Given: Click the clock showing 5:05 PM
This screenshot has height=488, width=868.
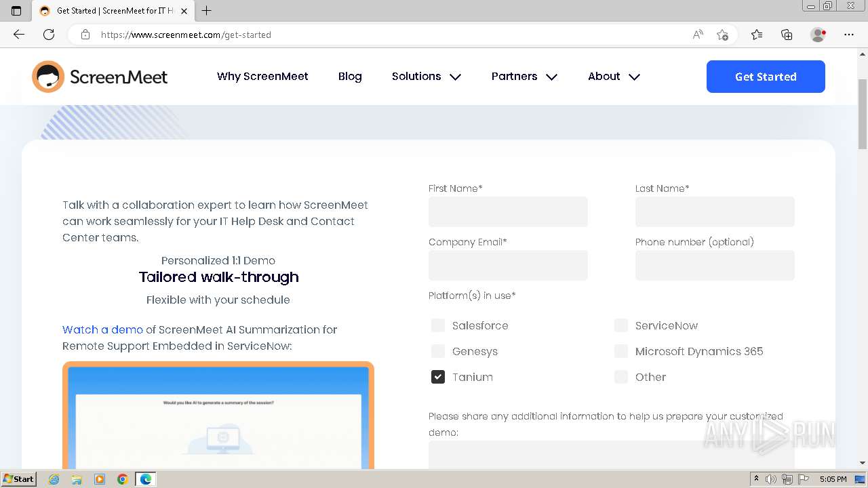Looking at the screenshot, I should click(x=833, y=479).
